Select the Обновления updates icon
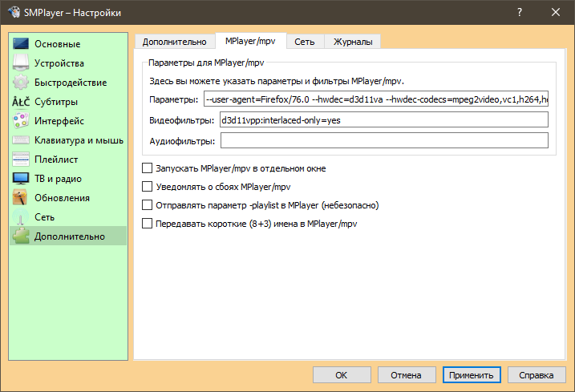The height and width of the screenshot is (392, 575). pyautogui.click(x=21, y=198)
